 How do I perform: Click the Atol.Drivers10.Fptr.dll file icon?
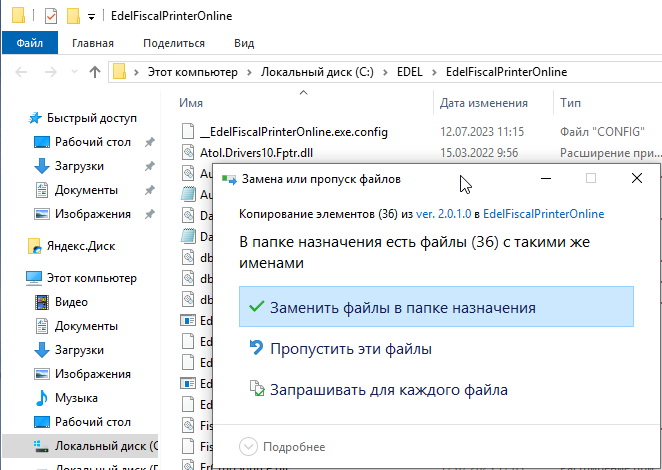coord(188,152)
